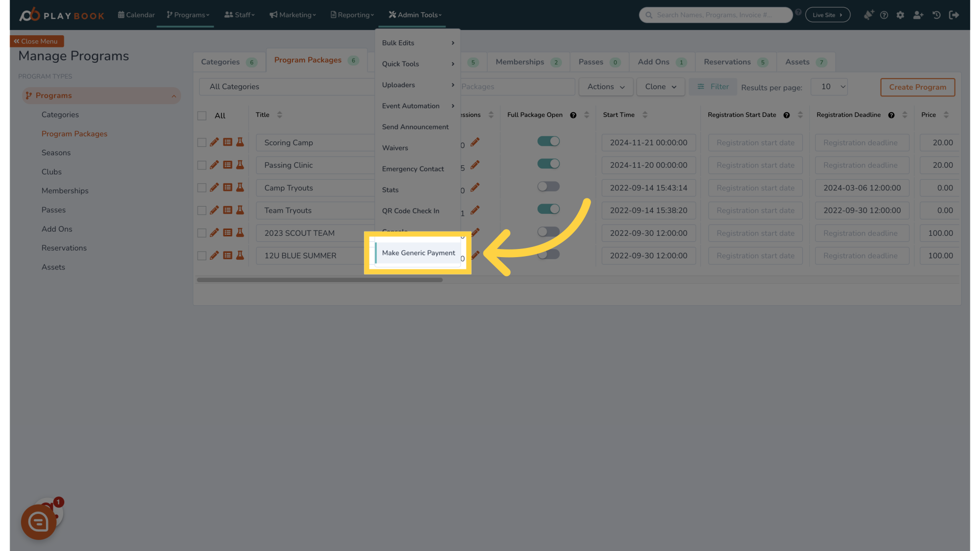Click the Create Program button
The width and height of the screenshot is (980, 551).
click(x=917, y=87)
